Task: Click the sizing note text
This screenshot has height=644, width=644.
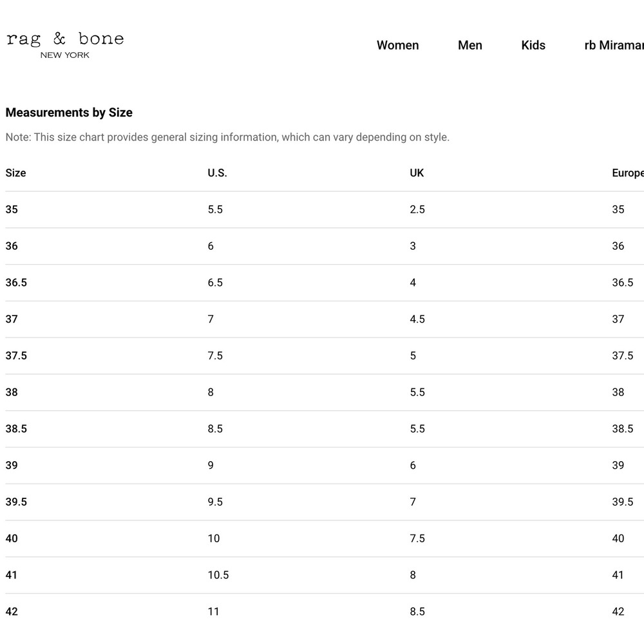Action: click(227, 137)
